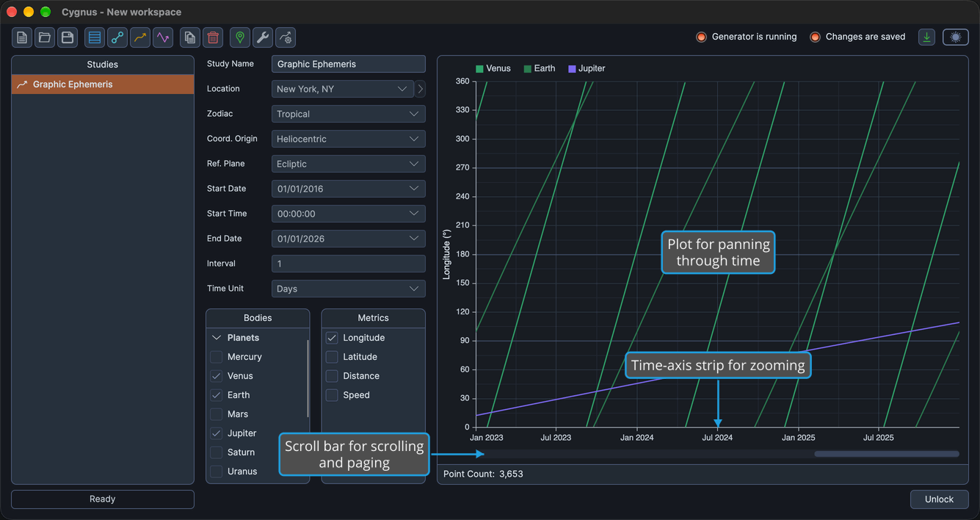Save workspace using the floppy disk icon
The width and height of the screenshot is (980, 520).
coord(68,37)
